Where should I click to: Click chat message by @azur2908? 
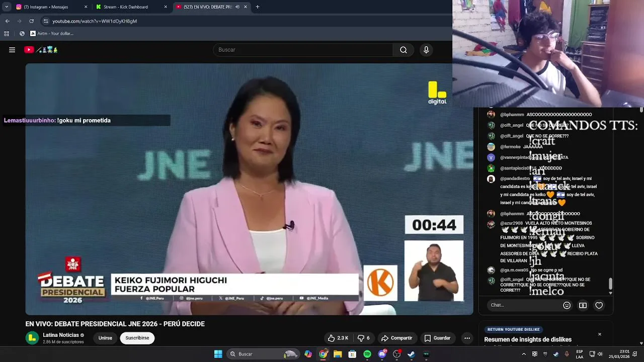point(543,242)
